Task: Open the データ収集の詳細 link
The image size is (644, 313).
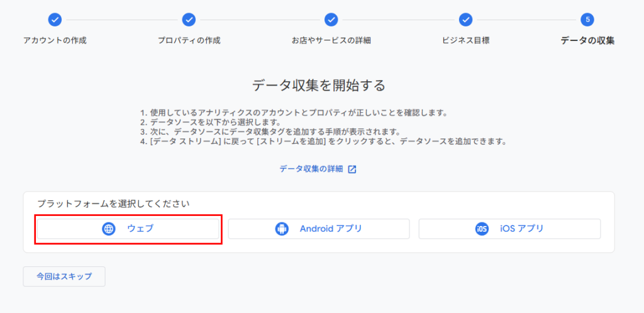Action: (x=311, y=169)
